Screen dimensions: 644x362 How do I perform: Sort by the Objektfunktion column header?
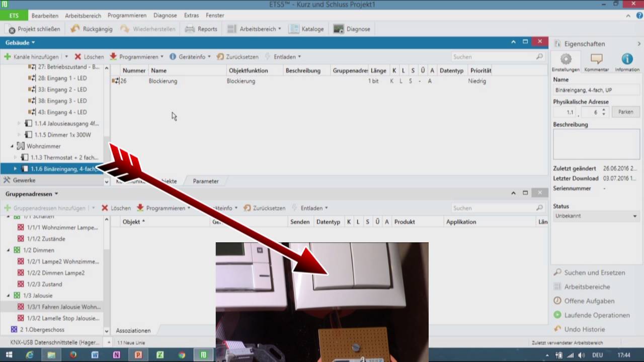[249, 70]
